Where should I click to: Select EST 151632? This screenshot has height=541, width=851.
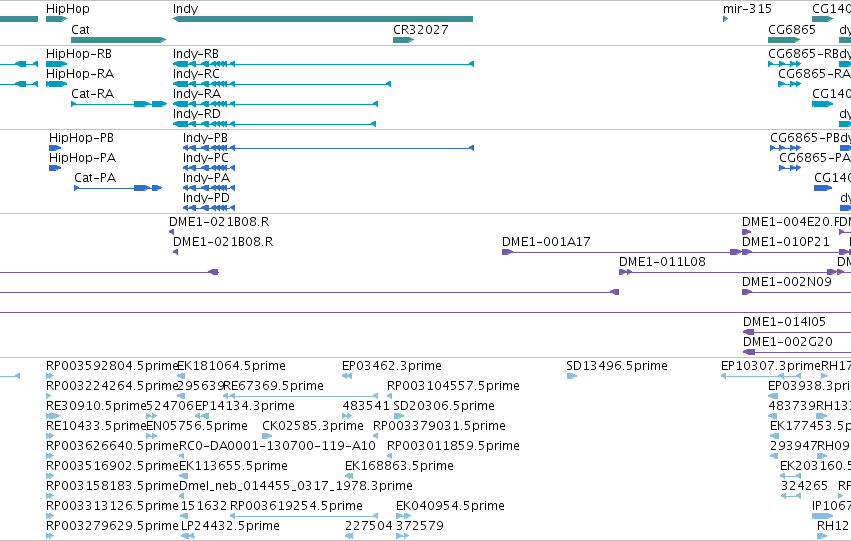(x=204, y=506)
